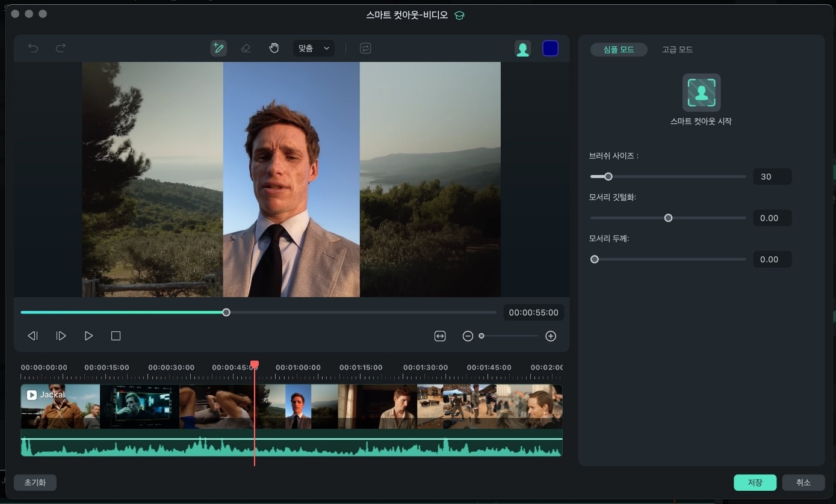Click the clip play icon beside Jackal
836x504 pixels.
tap(32, 395)
